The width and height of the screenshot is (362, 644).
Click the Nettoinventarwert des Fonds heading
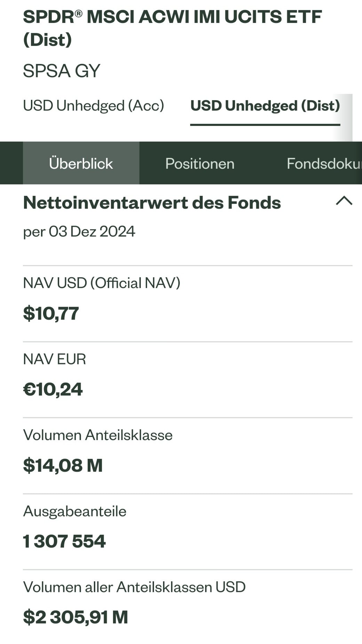pyautogui.click(x=152, y=202)
